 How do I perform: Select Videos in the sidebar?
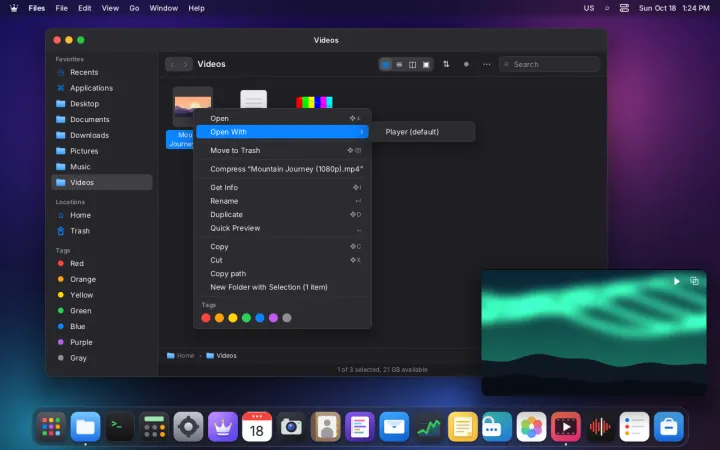pos(101,182)
